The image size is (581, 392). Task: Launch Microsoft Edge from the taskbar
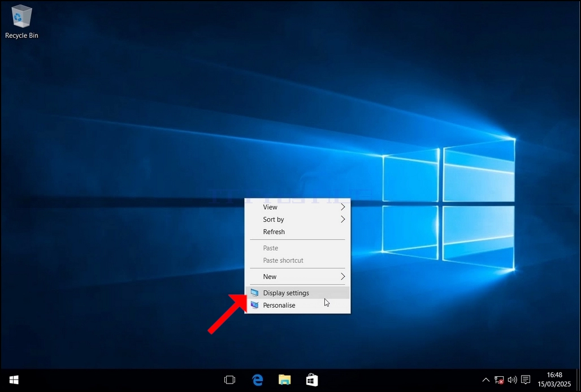click(258, 380)
